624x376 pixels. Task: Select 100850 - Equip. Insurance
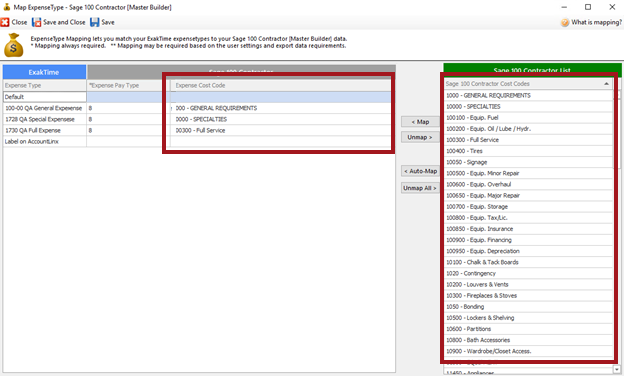pos(528,229)
